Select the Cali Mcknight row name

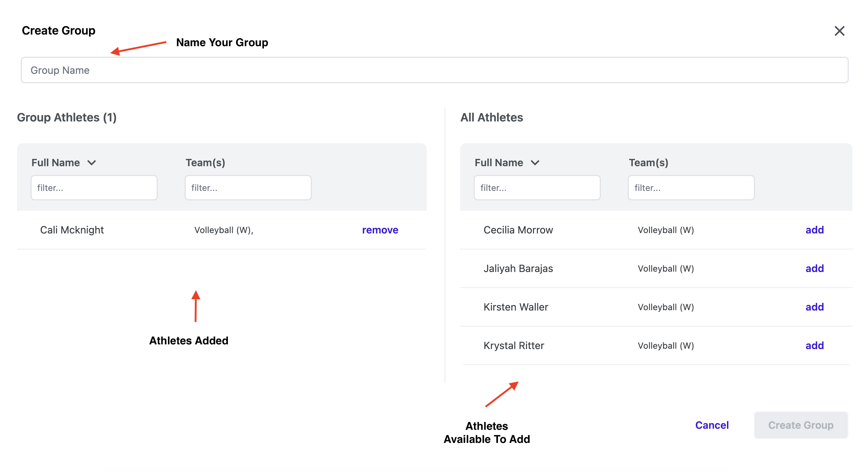72,230
